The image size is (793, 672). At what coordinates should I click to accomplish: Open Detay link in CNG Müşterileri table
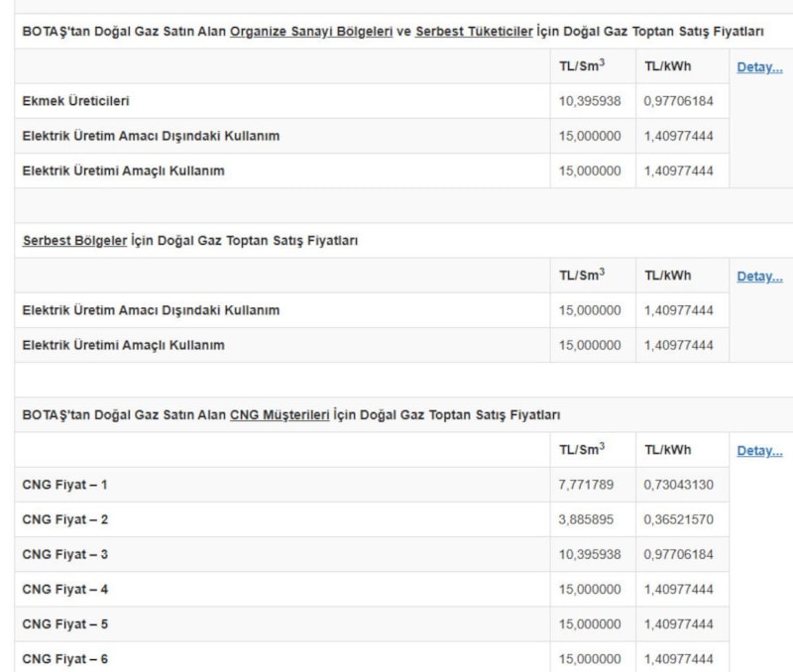pos(759,451)
